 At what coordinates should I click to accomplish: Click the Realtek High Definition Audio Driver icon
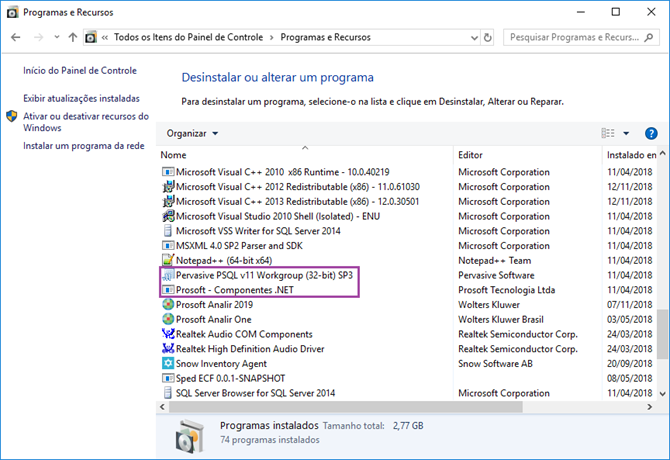(168, 349)
